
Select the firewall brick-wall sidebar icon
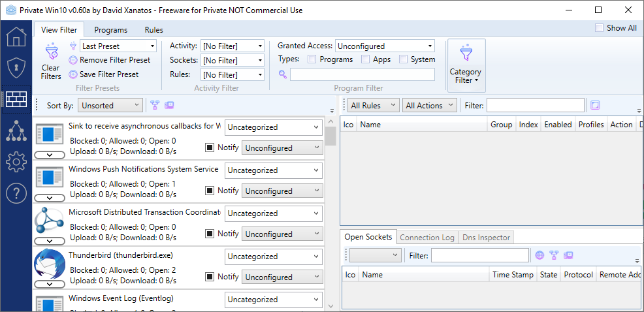click(16, 99)
